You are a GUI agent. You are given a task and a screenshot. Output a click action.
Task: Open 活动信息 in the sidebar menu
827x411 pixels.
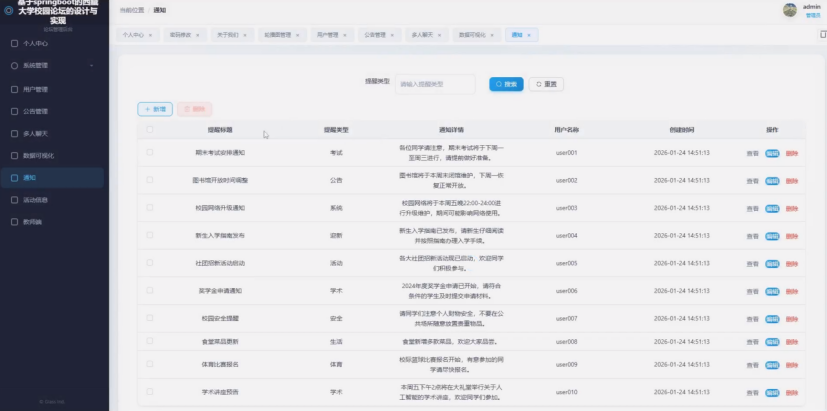tap(52, 200)
